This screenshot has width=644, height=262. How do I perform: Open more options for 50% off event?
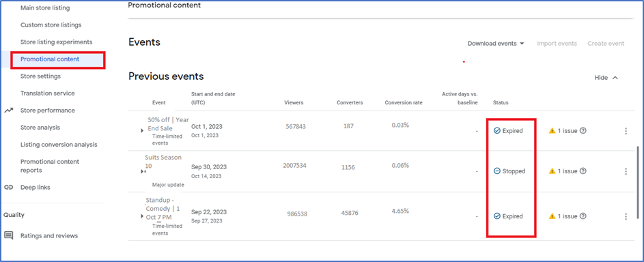[626, 131]
